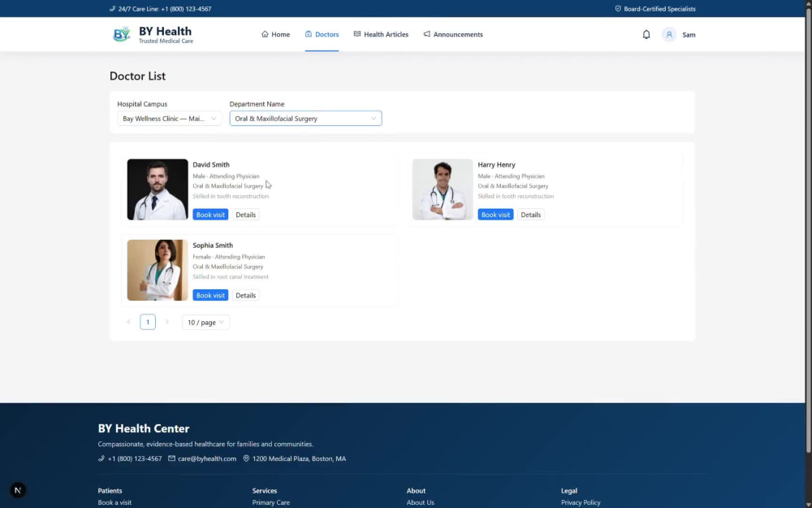Click the care@byhealth.com email address
Image resolution: width=812 pixels, height=508 pixels.
pos(207,458)
